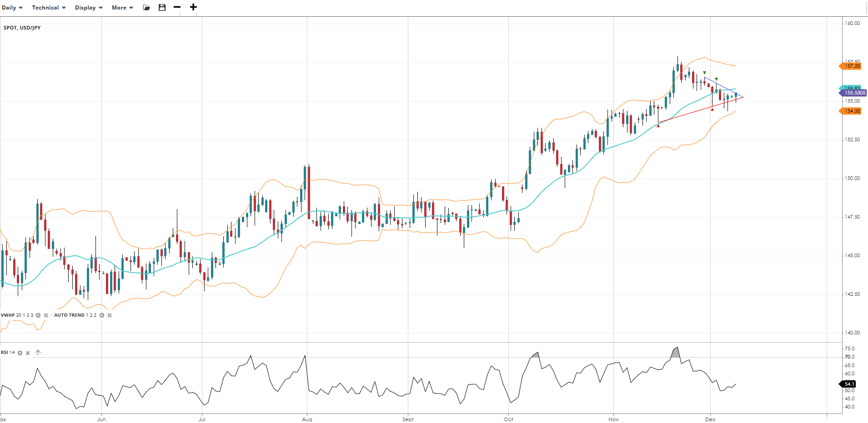Open the More menu
The image size is (868, 423).
coord(122,8)
